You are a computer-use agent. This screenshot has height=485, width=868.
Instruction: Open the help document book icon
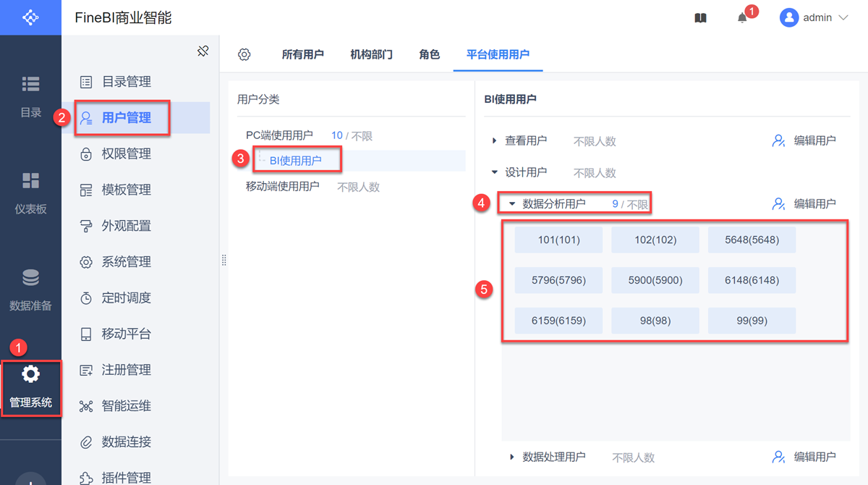coord(700,18)
